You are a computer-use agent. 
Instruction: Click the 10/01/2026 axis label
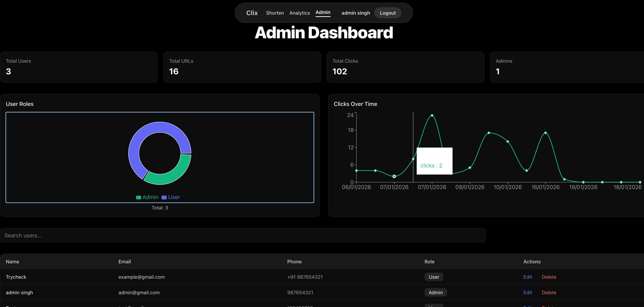click(508, 187)
